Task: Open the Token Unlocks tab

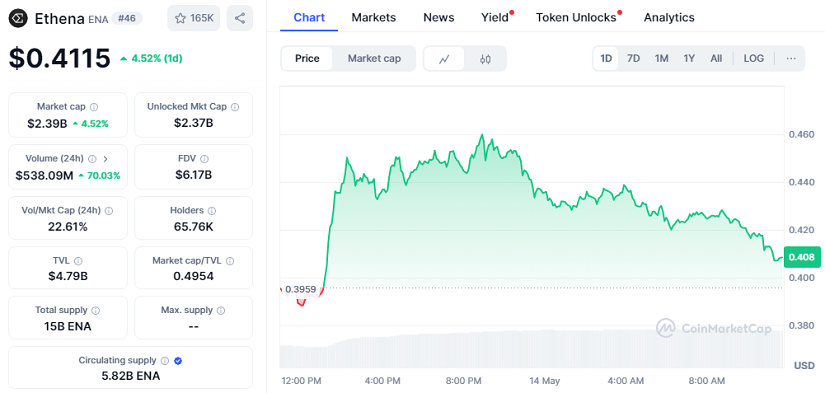Action: (576, 17)
